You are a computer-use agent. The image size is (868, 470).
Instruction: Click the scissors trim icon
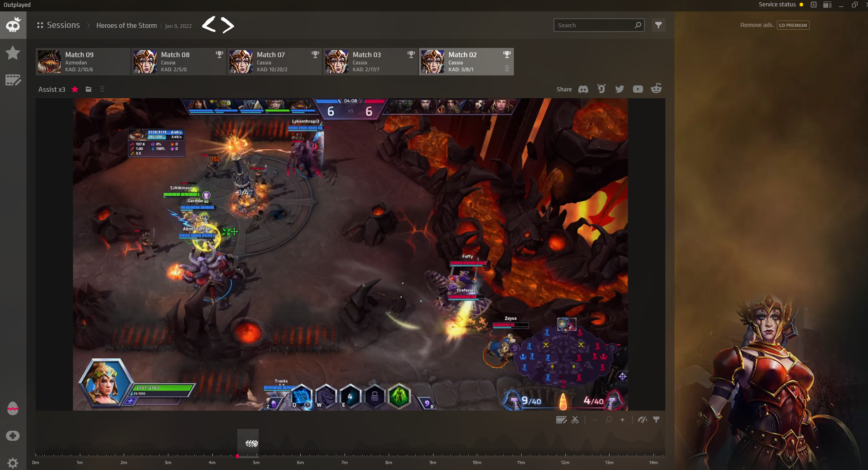[x=575, y=420]
